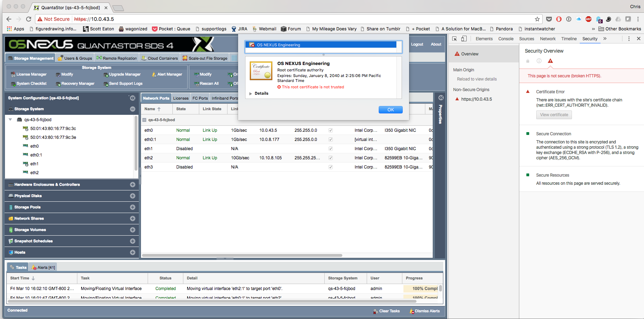Reload the page in browser
644x319 pixels.
[29, 19]
